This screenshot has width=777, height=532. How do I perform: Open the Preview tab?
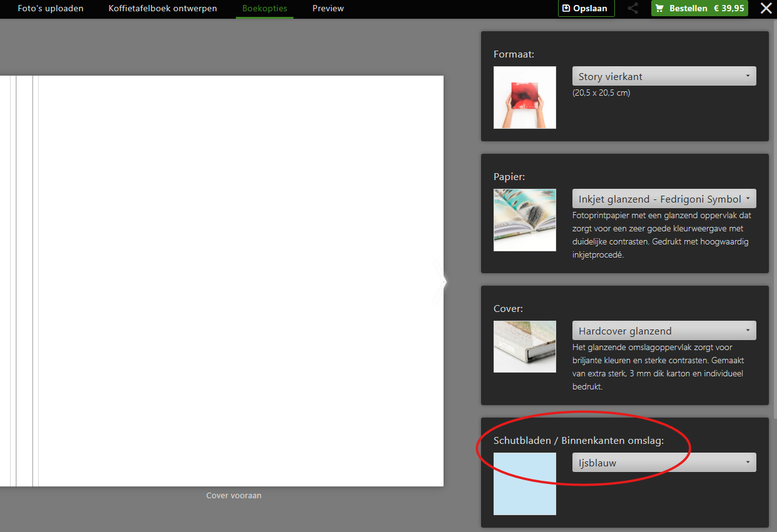tap(328, 9)
